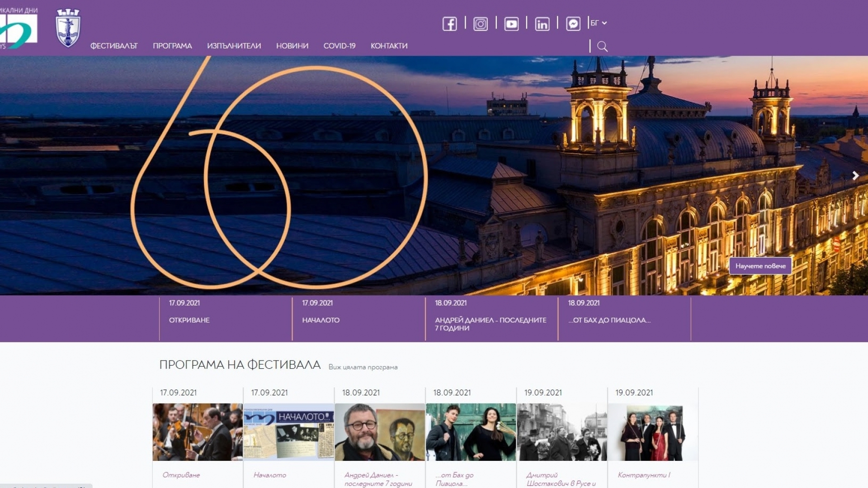The height and width of the screenshot is (488, 868).
Task: Open the ФЕСТИВАЛЪТ menu
Action: (114, 46)
